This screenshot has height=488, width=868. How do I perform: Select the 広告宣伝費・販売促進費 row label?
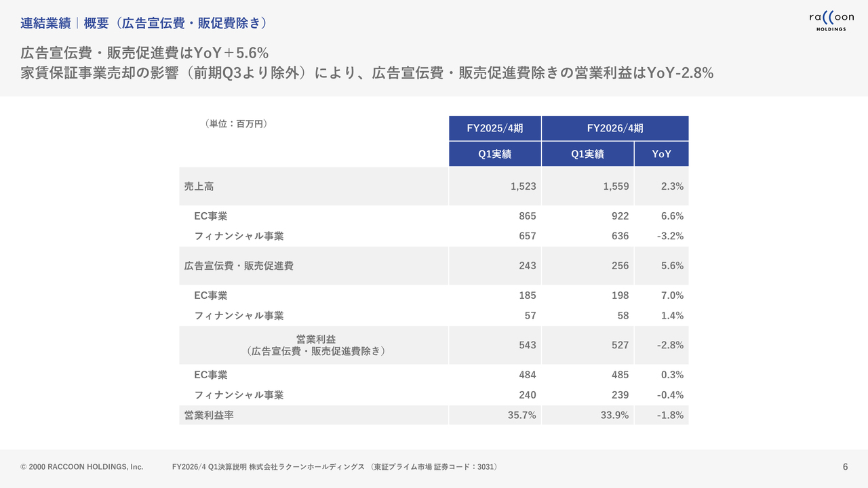(x=239, y=266)
